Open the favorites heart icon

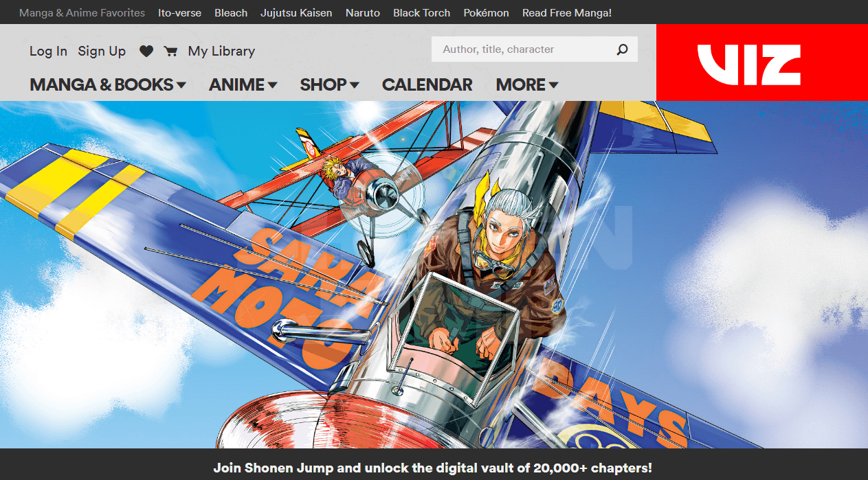146,51
